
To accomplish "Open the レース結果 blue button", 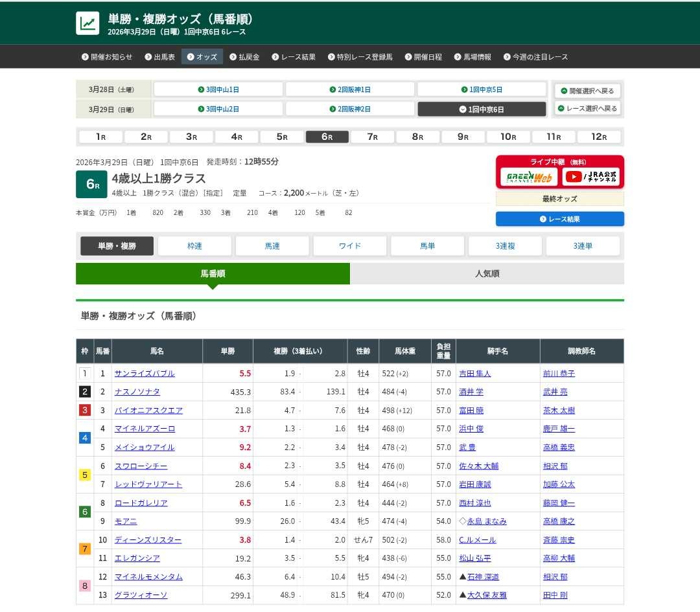I will click(x=560, y=219).
